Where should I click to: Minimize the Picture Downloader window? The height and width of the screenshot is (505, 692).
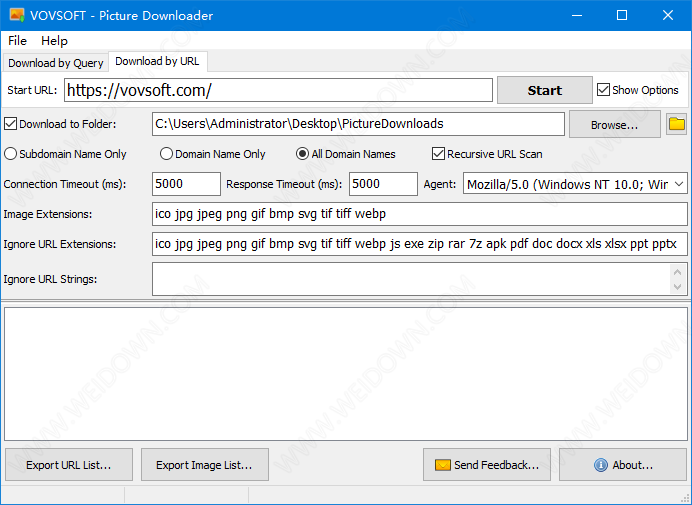[x=576, y=15]
